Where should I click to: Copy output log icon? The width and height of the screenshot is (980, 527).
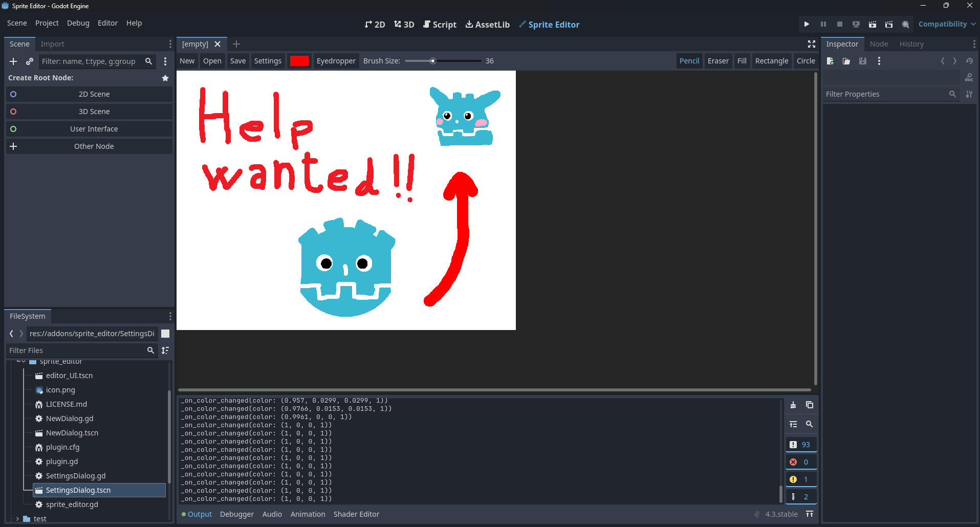pyautogui.click(x=809, y=405)
